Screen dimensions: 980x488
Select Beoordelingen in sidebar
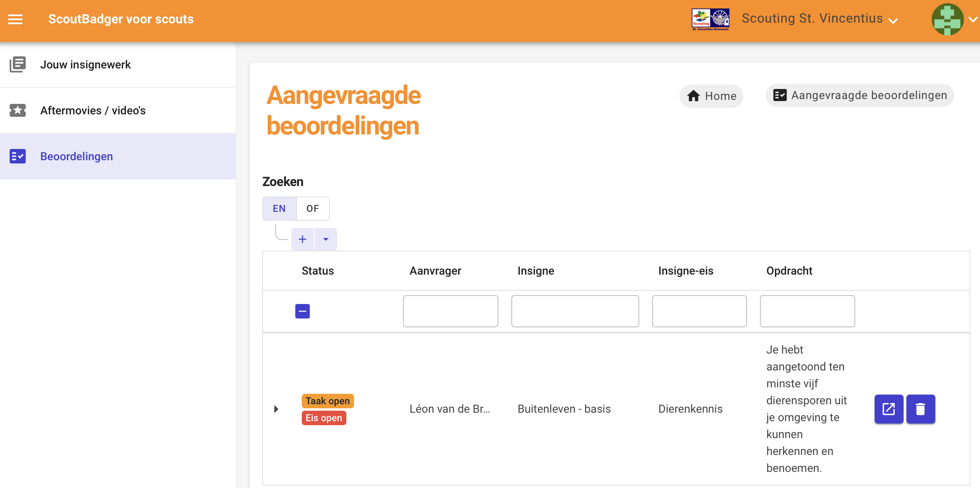point(118,156)
